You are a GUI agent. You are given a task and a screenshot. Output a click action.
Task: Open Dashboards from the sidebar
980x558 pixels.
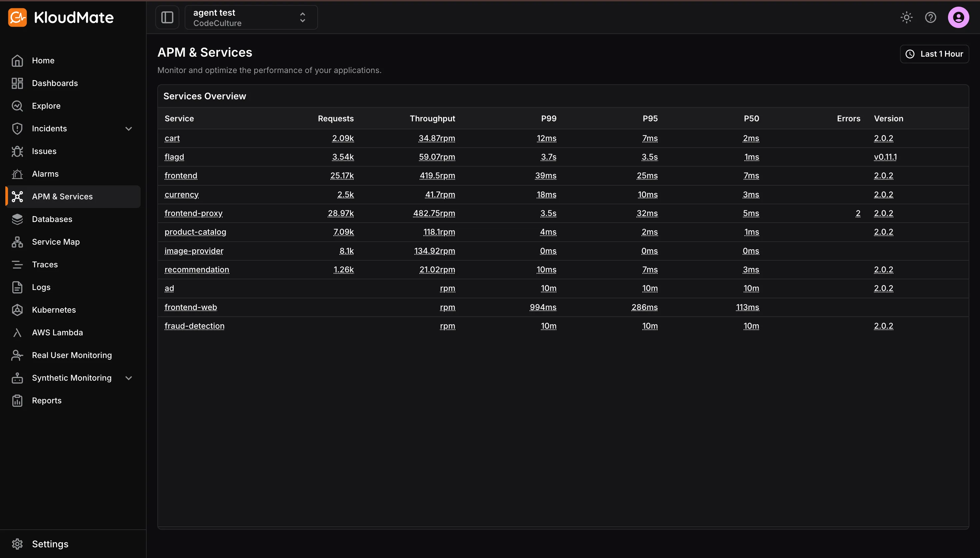click(x=73, y=83)
